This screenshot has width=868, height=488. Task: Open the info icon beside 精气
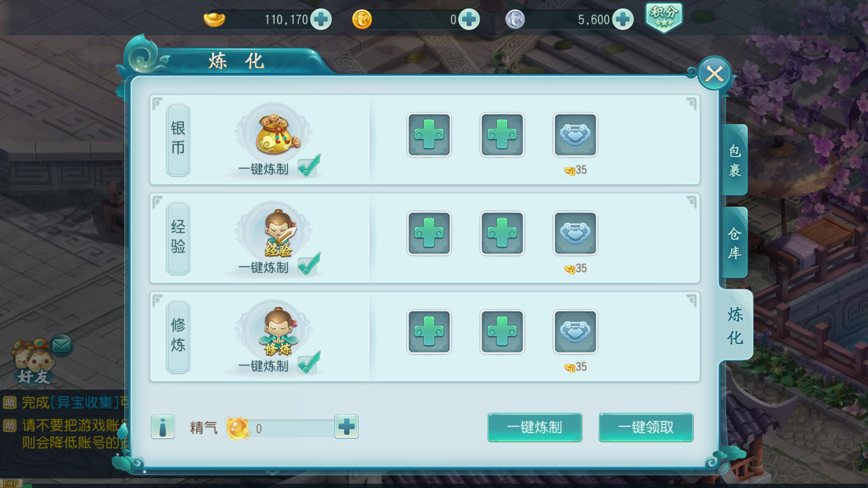click(x=163, y=427)
